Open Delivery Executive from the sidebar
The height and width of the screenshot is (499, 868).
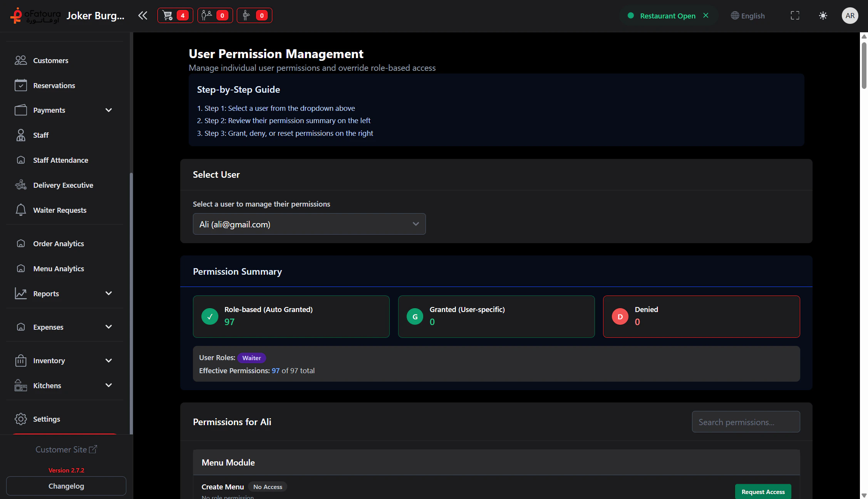pos(63,185)
